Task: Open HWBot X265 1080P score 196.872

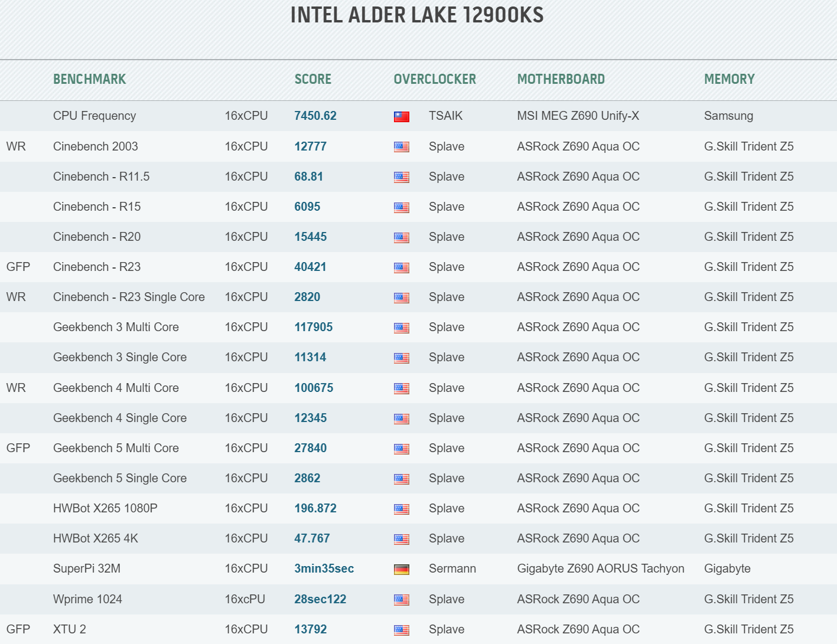Action: 315,508
